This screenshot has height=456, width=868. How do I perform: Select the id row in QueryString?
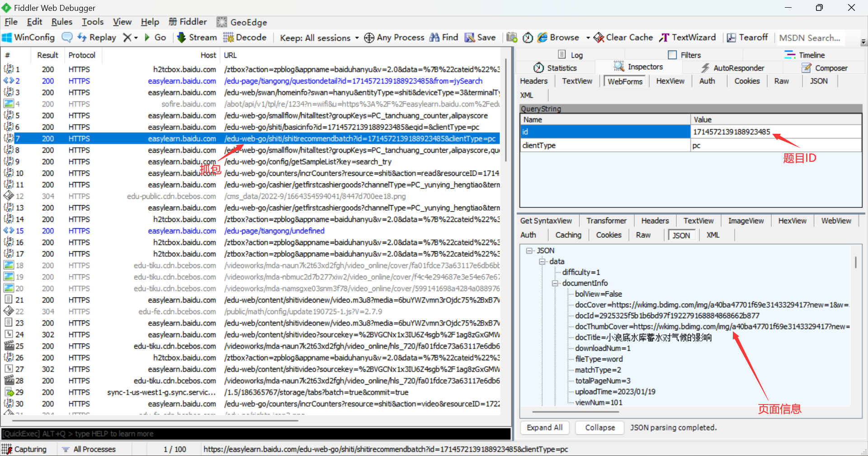[691, 132]
